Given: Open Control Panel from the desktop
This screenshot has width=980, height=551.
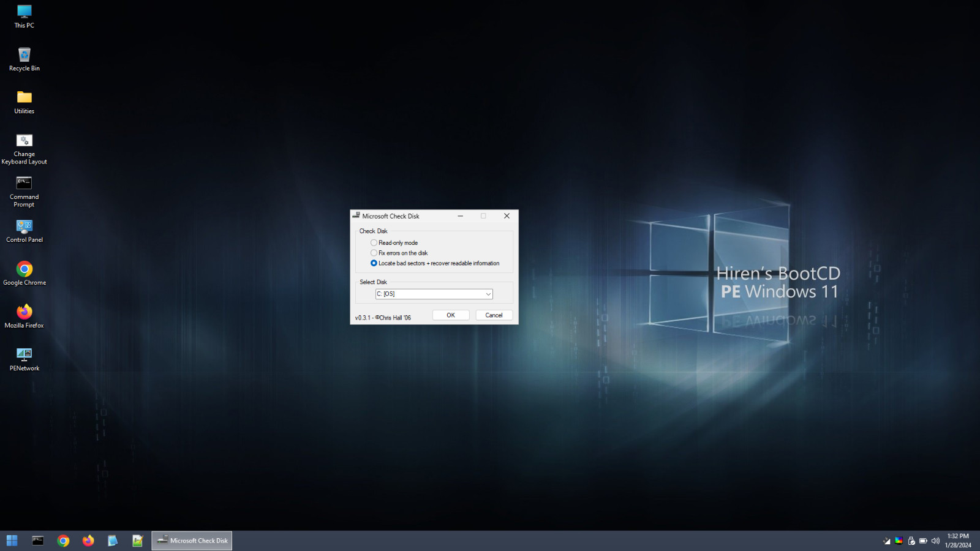Looking at the screenshot, I should tap(24, 230).
